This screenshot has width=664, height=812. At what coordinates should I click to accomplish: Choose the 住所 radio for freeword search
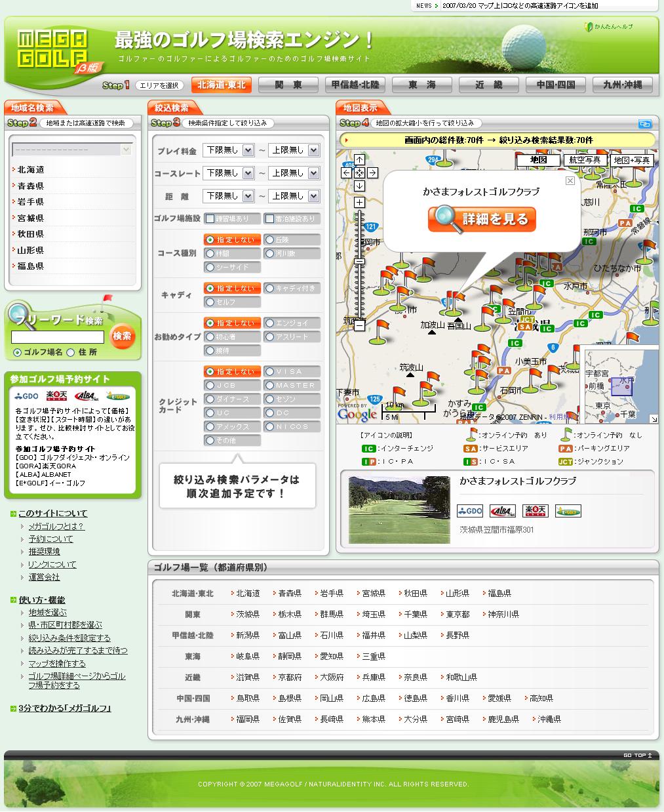click(x=71, y=353)
